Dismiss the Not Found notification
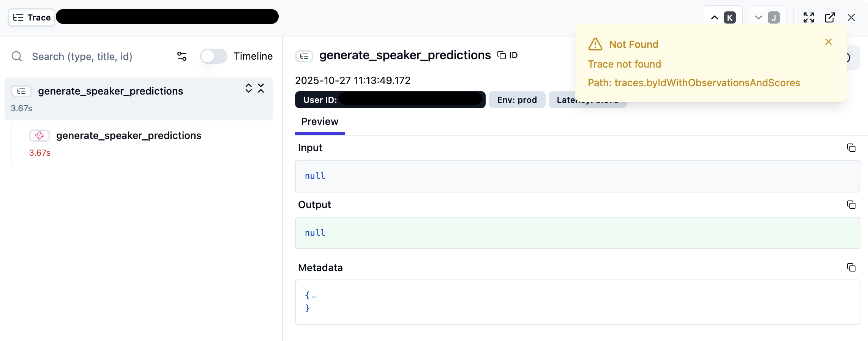This screenshot has height=341, width=868. (828, 42)
